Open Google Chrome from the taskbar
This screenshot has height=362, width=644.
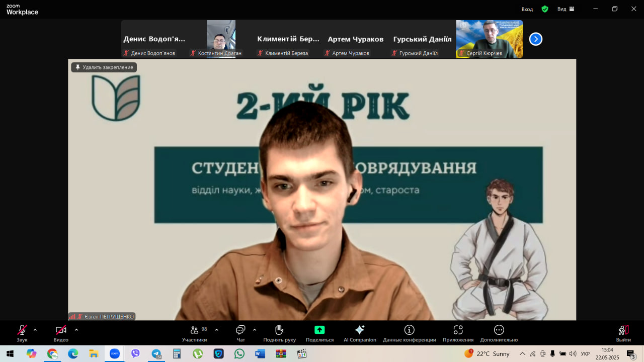pos(52,353)
